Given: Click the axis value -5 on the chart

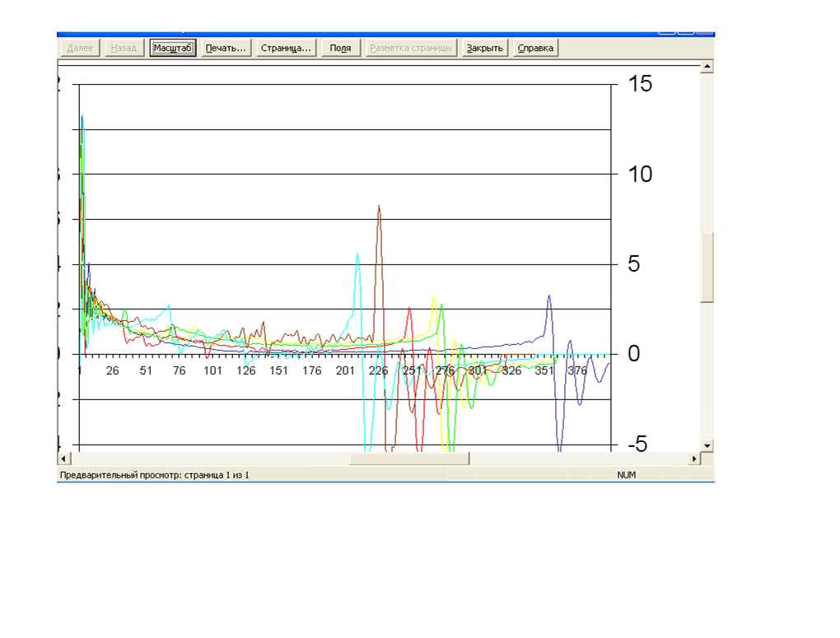Looking at the screenshot, I should point(637,444).
